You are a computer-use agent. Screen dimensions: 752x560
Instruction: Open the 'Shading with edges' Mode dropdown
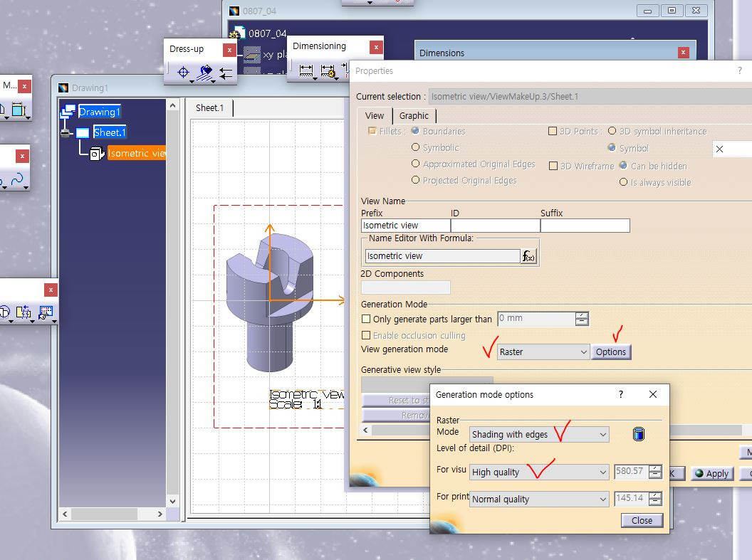point(602,434)
